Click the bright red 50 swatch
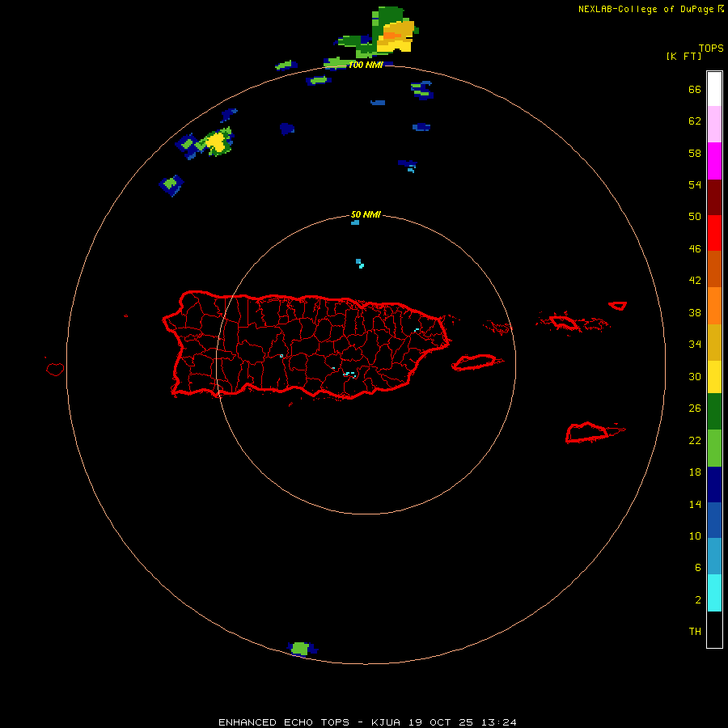This screenshot has height=728, width=728. point(714,233)
